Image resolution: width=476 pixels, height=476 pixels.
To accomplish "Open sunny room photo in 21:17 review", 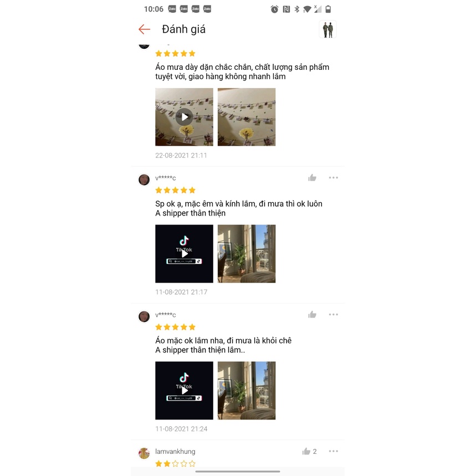I will point(247,254).
